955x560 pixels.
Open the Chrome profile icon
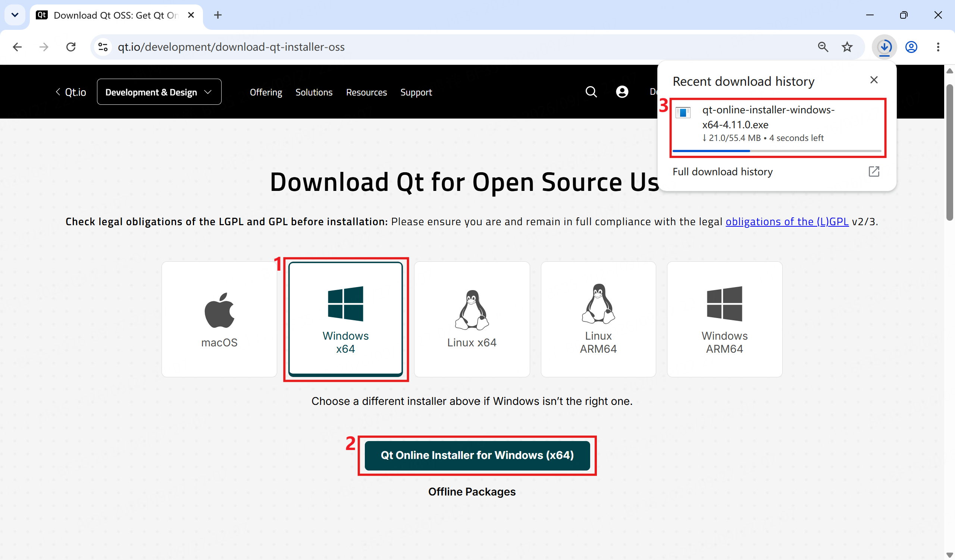click(911, 47)
